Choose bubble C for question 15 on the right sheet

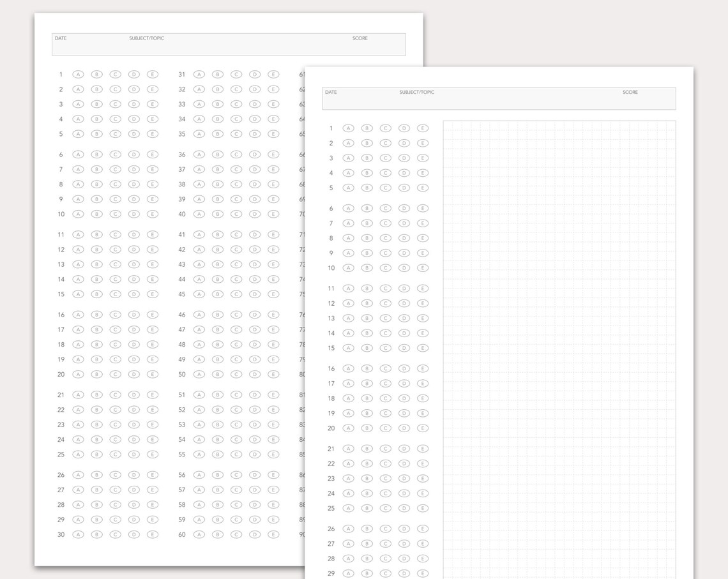385,348
